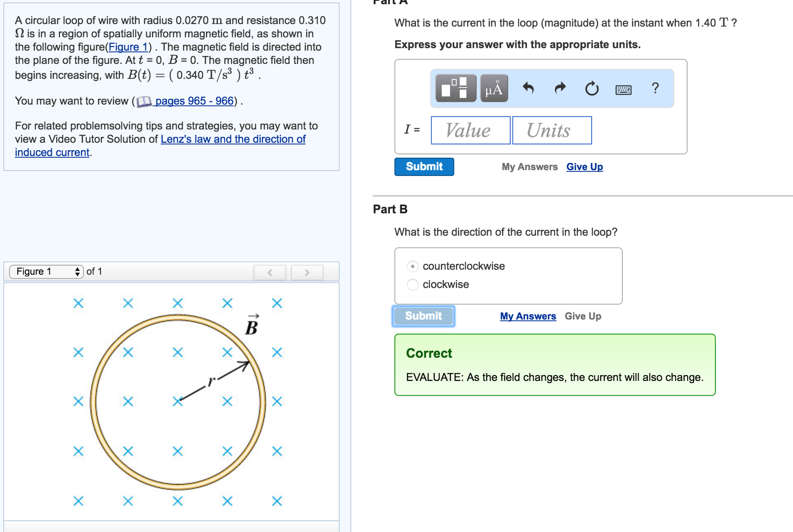Open help question mark icon
Viewport: 793px width, 532px height.
(655, 88)
